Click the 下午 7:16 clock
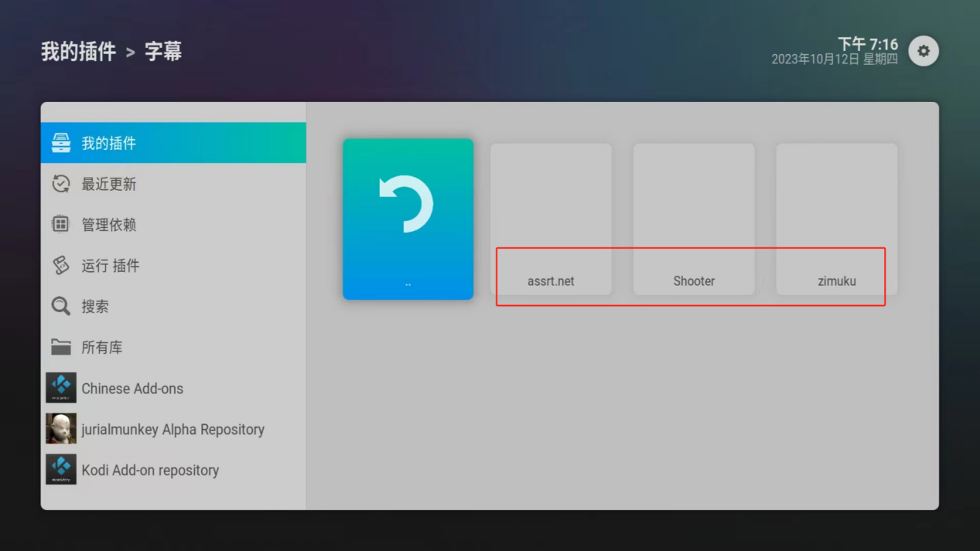980x551 pixels. pyautogui.click(x=867, y=43)
